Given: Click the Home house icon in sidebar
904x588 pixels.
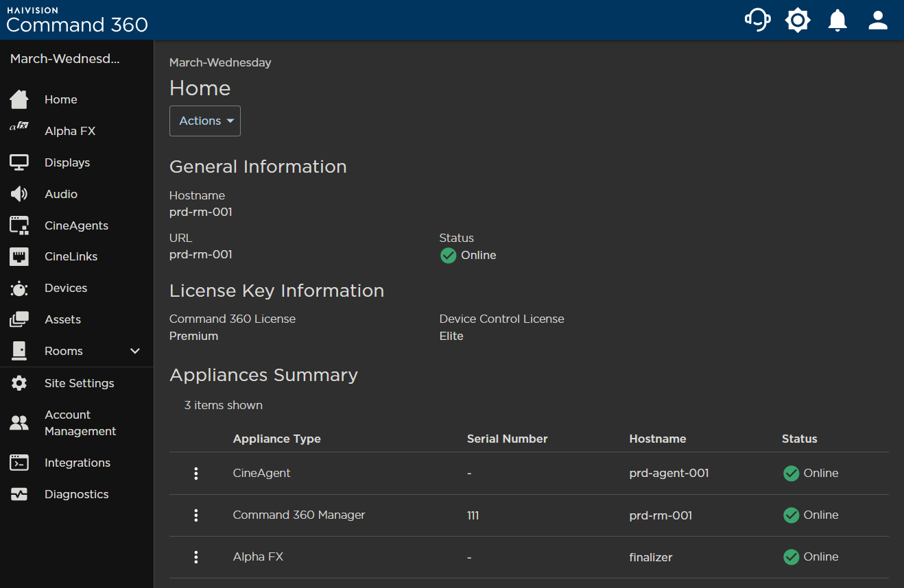Looking at the screenshot, I should (x=19, y=99).
